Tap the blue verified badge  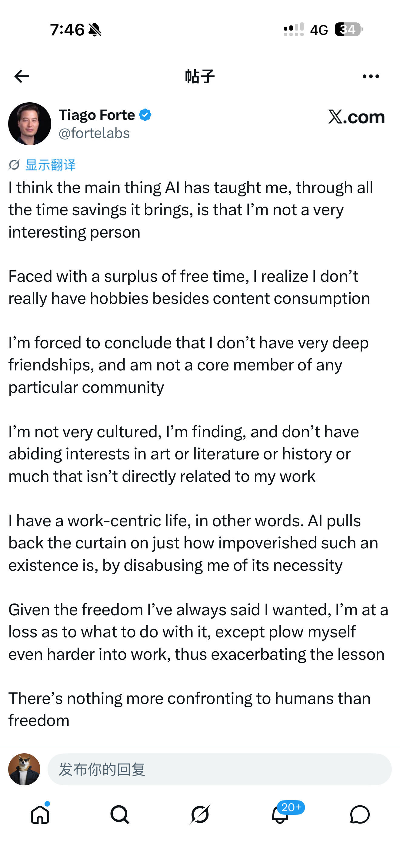coord(145,115)
